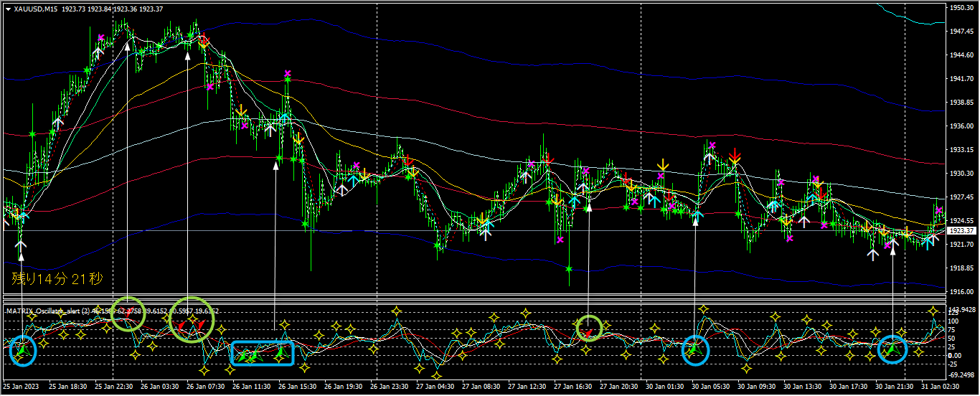Click time axis label 25 Jan 2023

[21, 387]
